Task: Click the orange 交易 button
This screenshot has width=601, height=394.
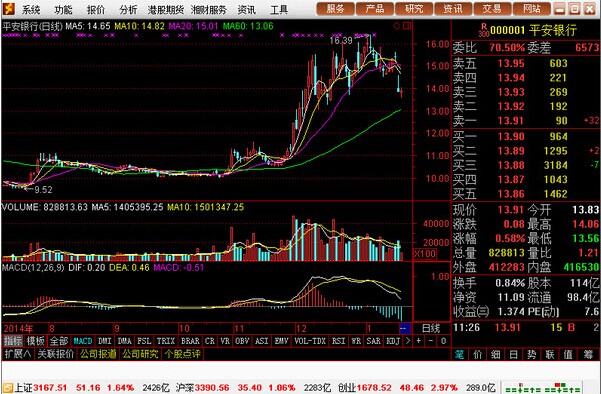Action: pos(492,8)
